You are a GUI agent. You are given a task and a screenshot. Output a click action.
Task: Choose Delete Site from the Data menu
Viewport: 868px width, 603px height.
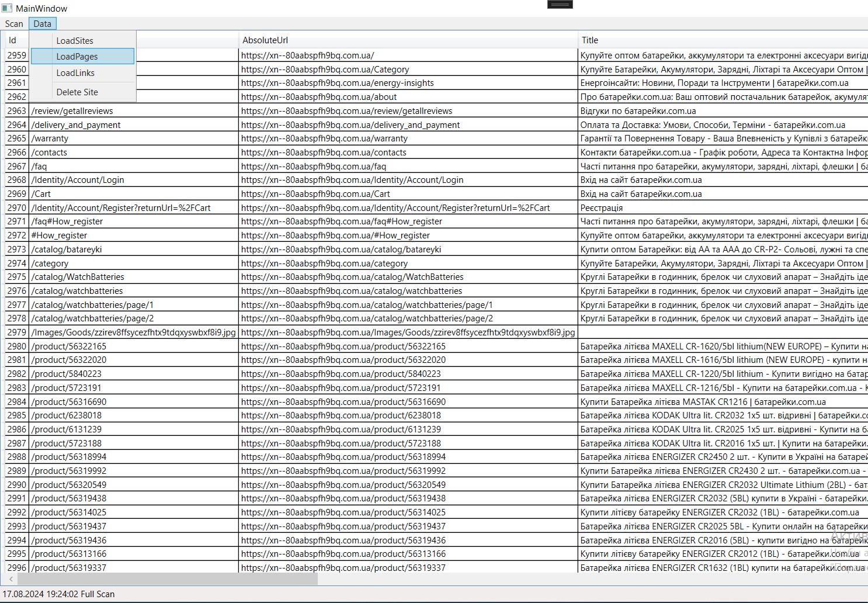(x=82, y=92)
